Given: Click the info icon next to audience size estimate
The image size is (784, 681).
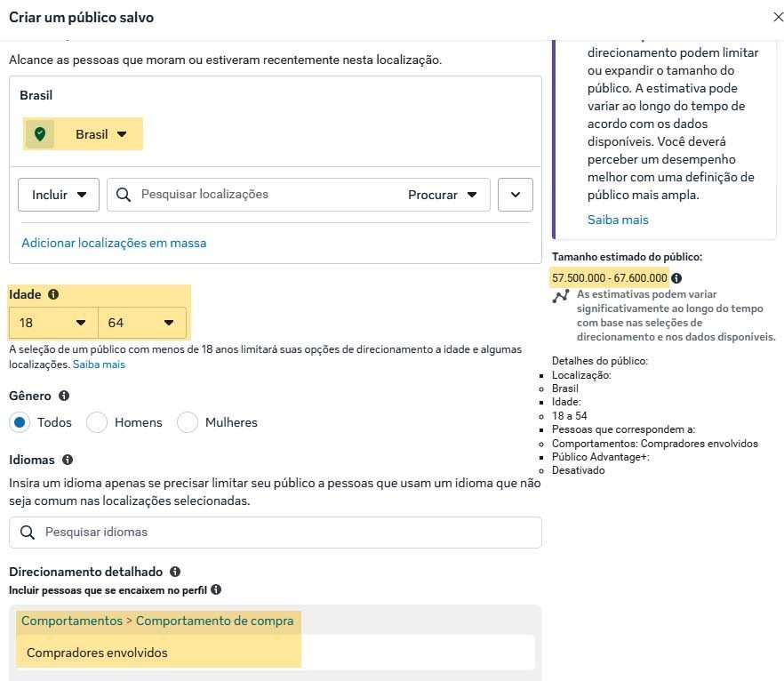Looking at the screenshot, I should pyautogui.click(x=677, y=277).
